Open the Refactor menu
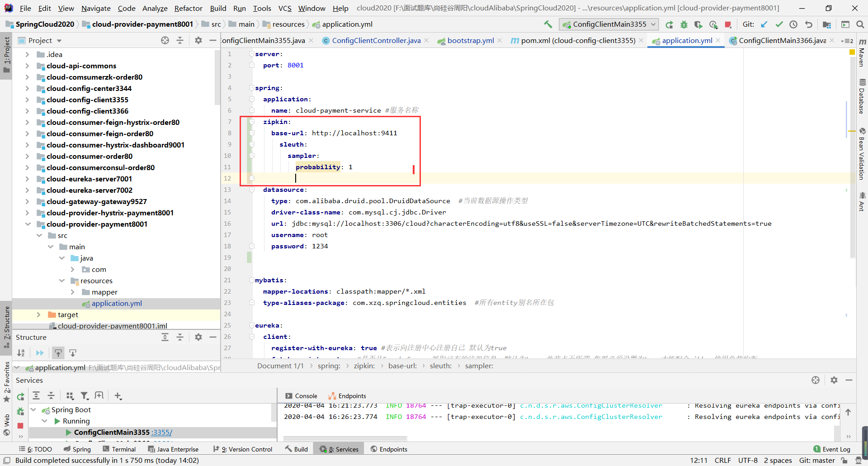868x466 pixels. 188,8
